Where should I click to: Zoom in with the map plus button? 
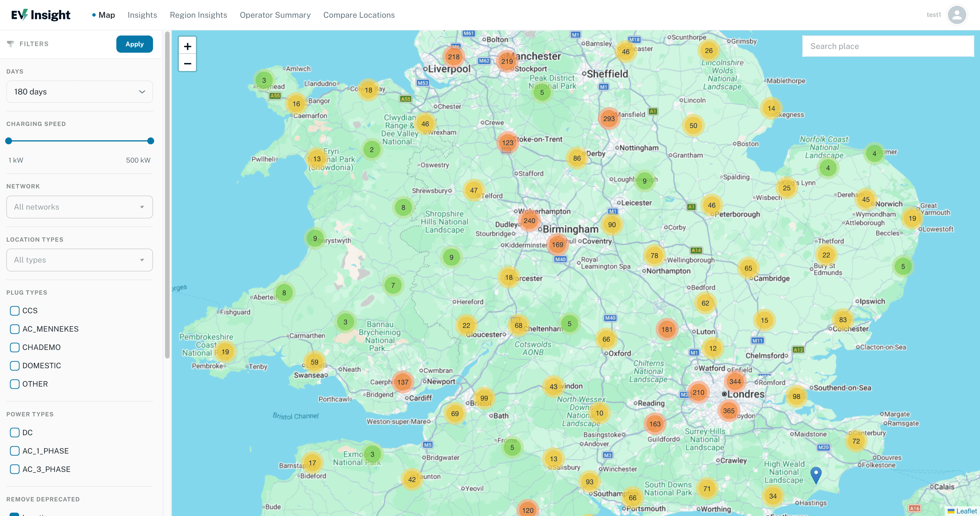[187, 46]
